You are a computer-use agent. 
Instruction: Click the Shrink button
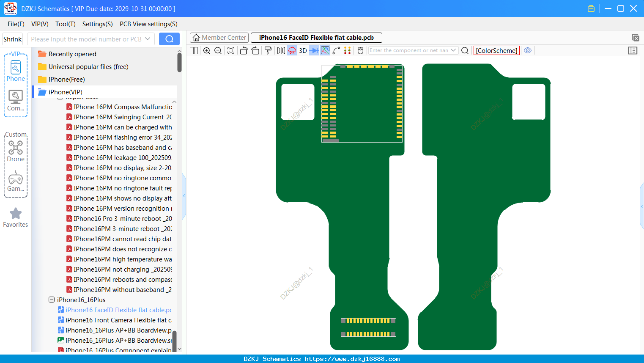[13, 39]
